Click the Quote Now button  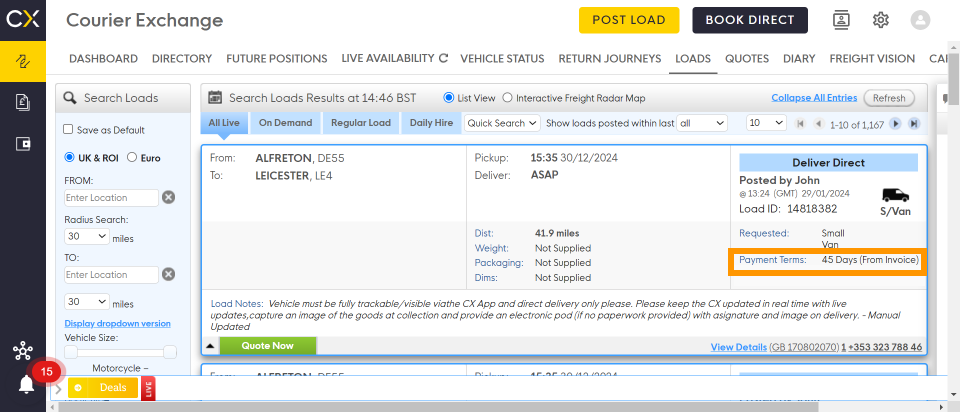pos(267,346)
